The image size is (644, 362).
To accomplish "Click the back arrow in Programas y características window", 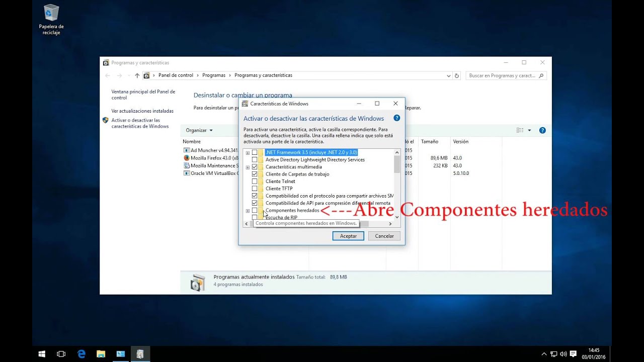I will click(107, 75).
